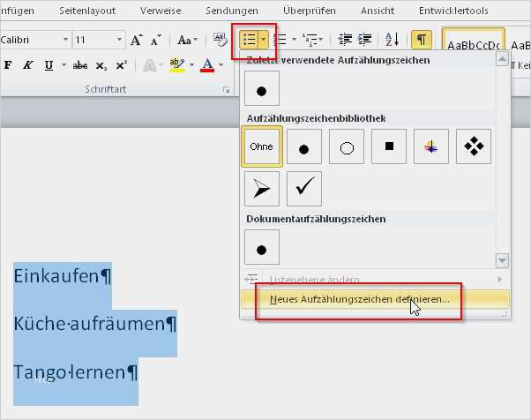Expand the font color dropdown arrow
This screenshot has height=420, width=531.
point(221,64)
